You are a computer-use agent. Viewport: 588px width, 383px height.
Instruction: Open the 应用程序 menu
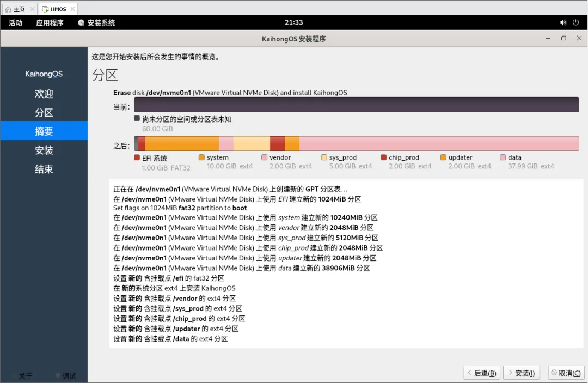pyautogui.click(x=50, y=23)
